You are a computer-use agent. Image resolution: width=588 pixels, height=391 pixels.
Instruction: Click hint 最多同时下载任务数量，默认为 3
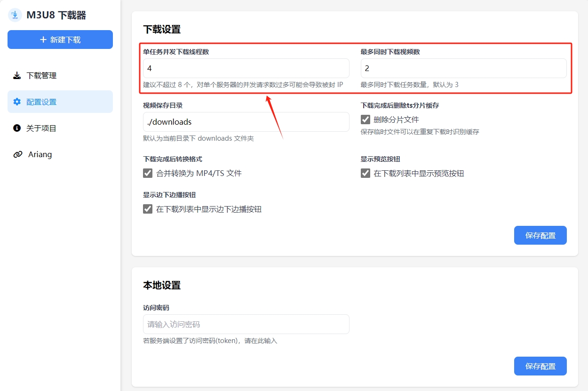(x=410, y=85)
